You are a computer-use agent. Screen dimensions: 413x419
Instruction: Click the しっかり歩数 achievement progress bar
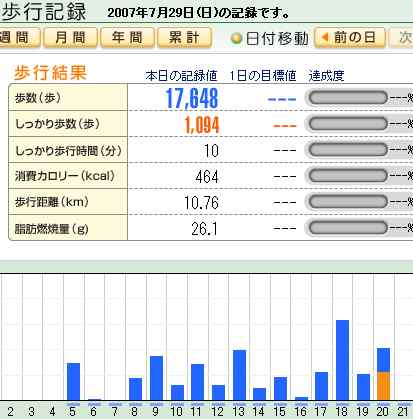pyautogui.click(x=348, y=124)
